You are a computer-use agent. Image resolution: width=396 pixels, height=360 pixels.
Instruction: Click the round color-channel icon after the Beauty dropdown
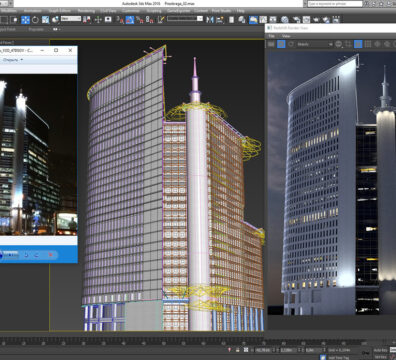point(339,44)
